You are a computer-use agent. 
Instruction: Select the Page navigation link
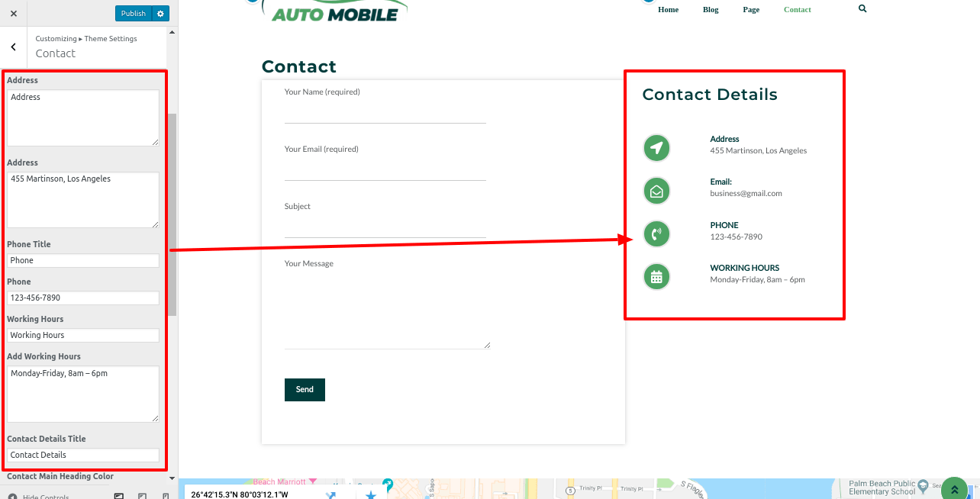[751, 10]
